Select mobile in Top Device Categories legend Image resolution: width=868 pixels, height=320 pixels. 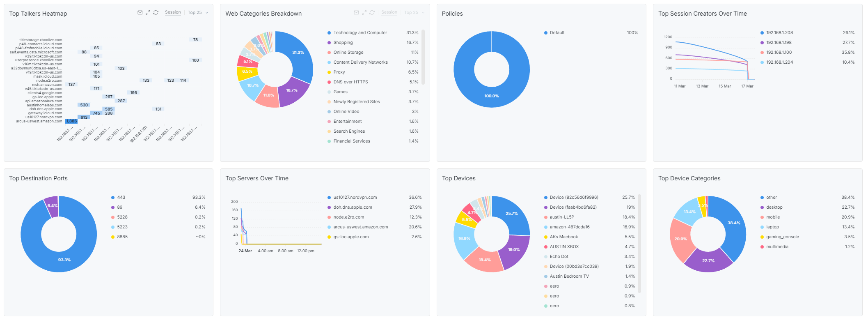point(807,217)
